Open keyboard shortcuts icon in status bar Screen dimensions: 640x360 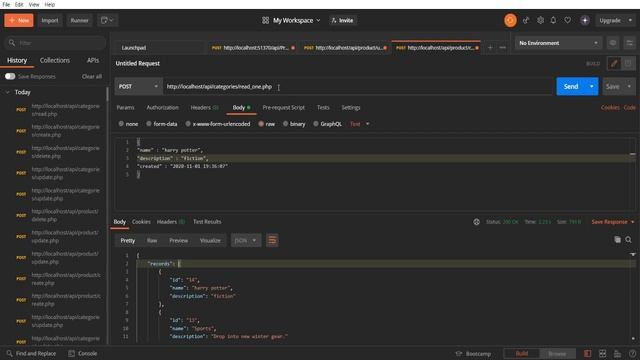click(x=618, y=353)
